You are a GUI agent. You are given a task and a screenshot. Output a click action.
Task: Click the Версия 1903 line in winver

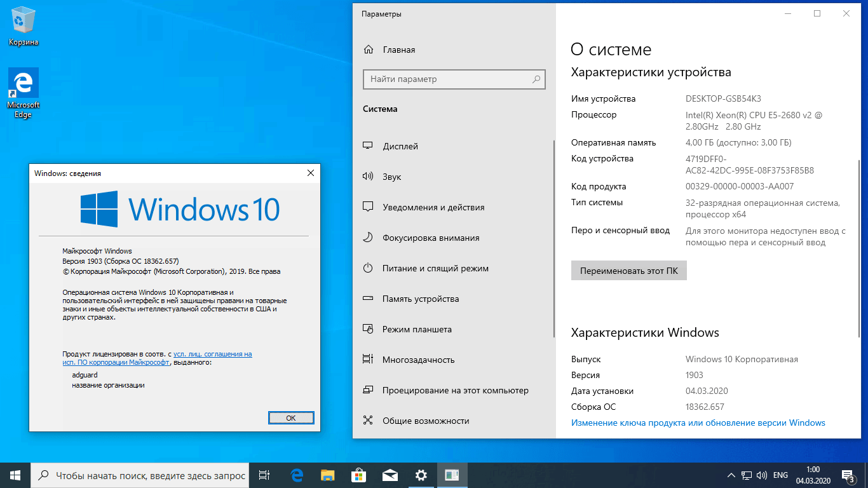coord(121,261)
